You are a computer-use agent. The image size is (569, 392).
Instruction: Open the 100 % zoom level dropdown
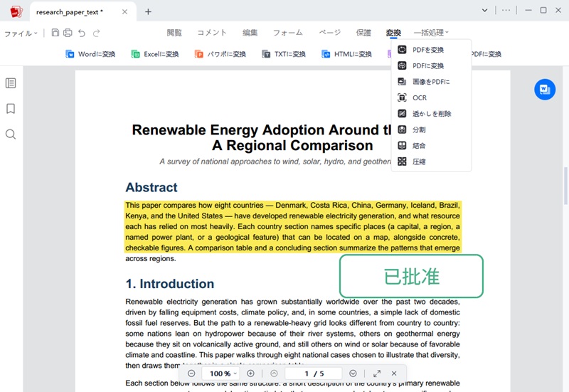coord(220,373)
